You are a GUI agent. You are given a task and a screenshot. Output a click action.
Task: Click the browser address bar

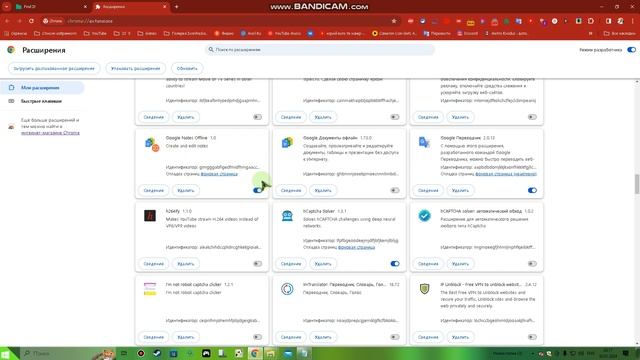point(220,21)
